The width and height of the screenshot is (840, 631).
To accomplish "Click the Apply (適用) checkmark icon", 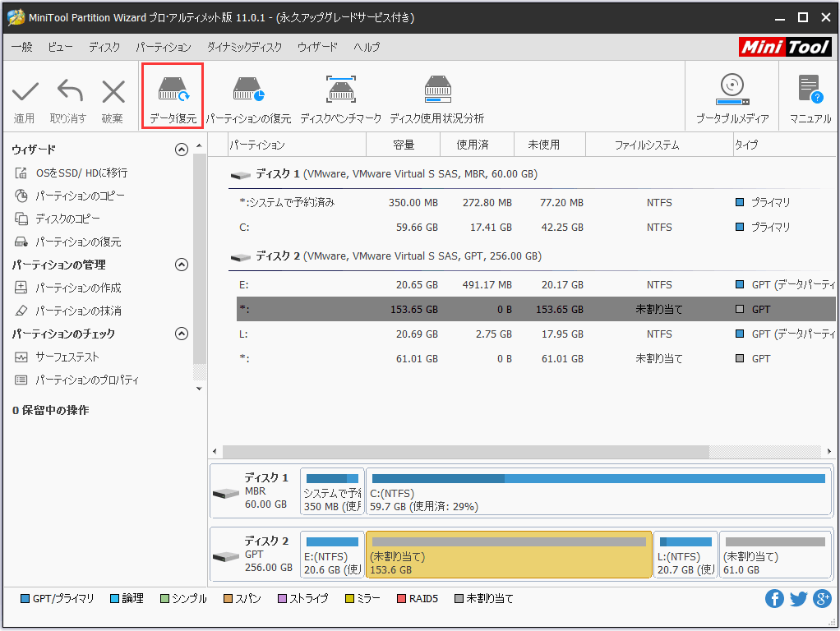I will click(25, 91).
